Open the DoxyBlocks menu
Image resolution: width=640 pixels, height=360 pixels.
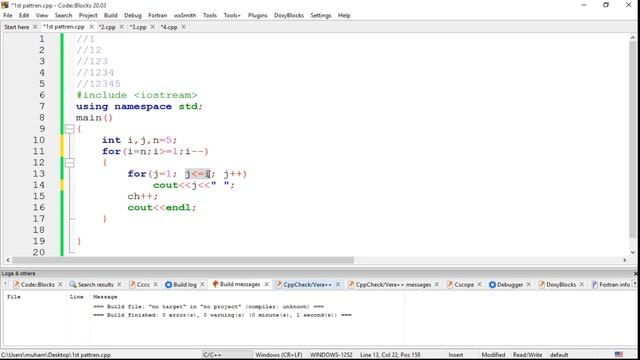(289, 16)
